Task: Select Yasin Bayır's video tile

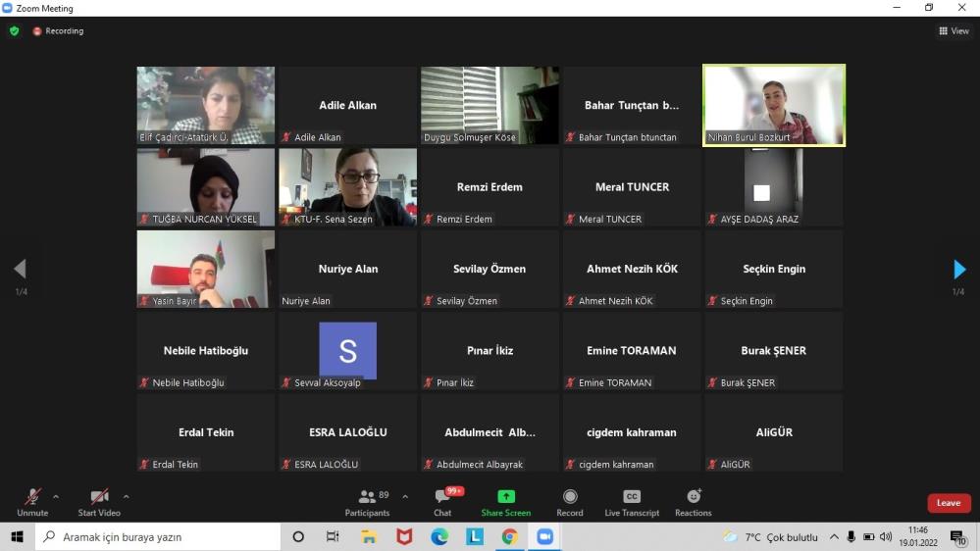Action: point(206,269)
